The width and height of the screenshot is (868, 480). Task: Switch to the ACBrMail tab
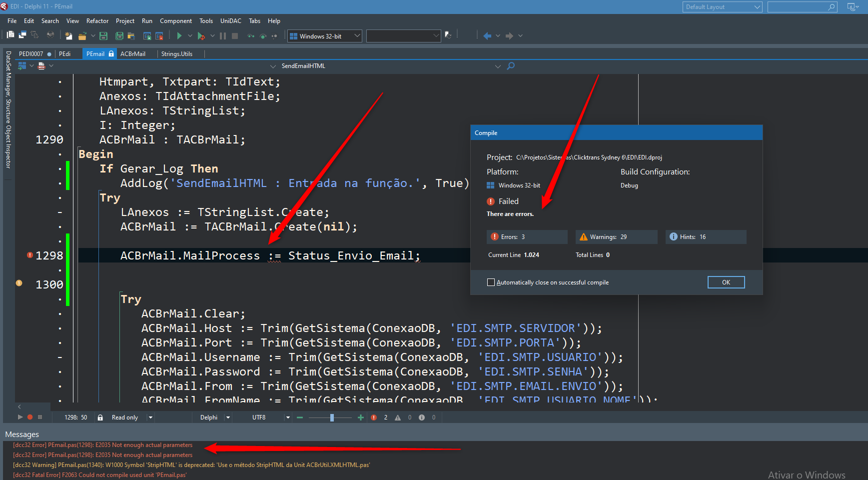pyautogui.click(x=133, y=54)
